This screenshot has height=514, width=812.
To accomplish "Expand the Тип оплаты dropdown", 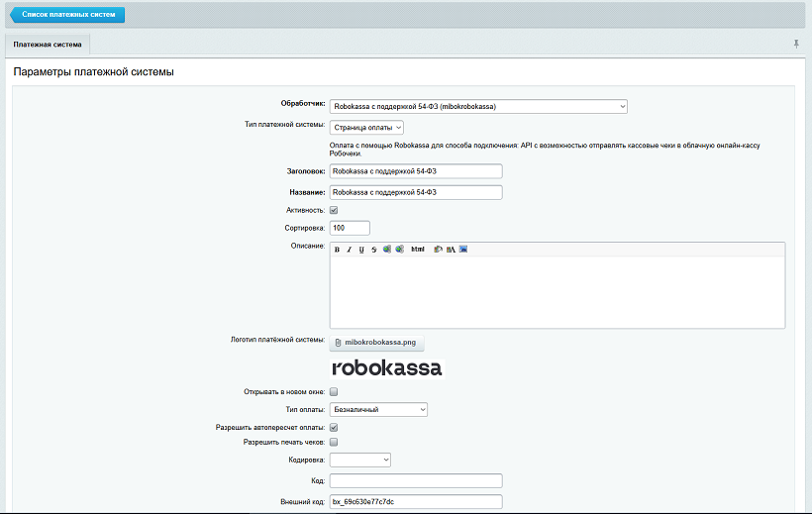I will (378, 409).
